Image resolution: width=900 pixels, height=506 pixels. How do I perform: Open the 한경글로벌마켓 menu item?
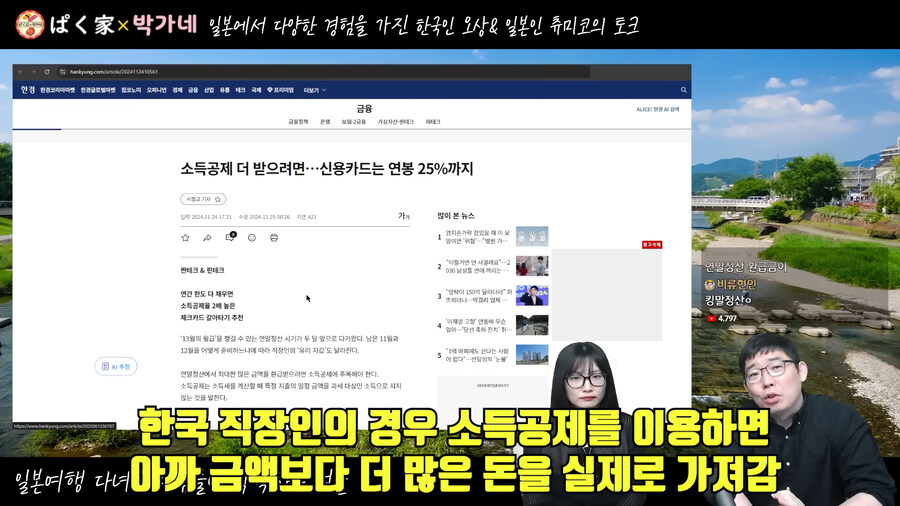(98, 90)
